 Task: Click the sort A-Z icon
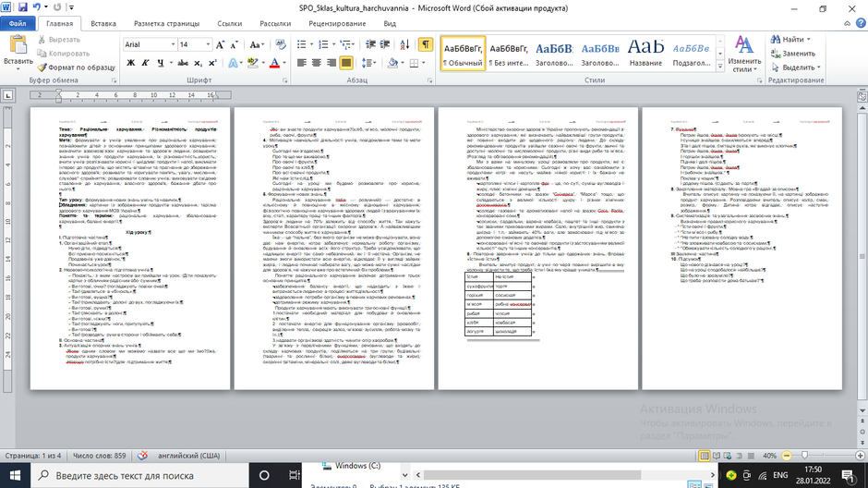coord(404,44)
